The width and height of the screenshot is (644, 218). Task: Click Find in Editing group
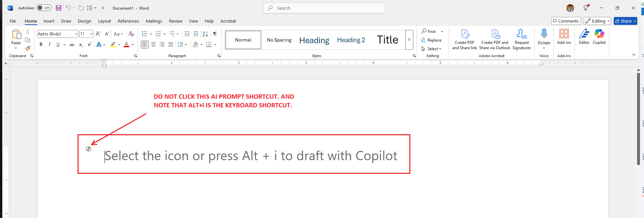click(x=429, y=31)
